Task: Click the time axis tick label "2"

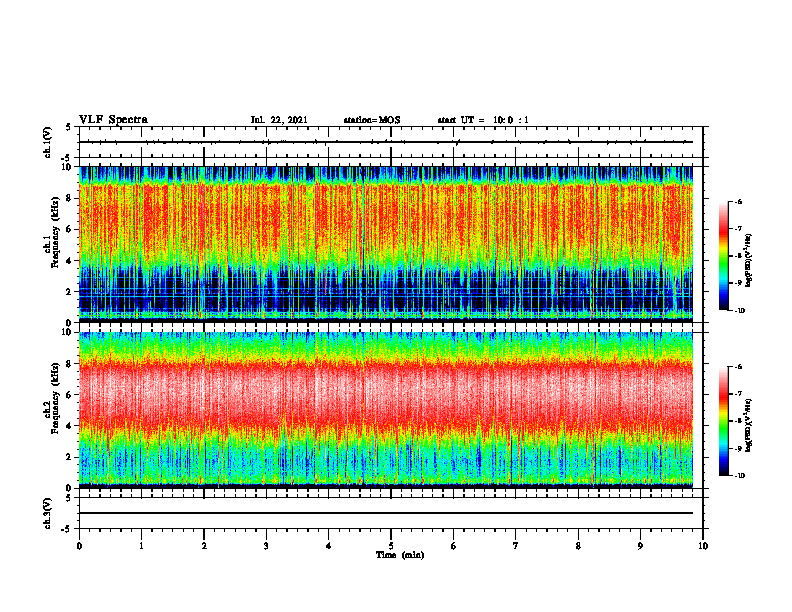Action: click(204, 546)
